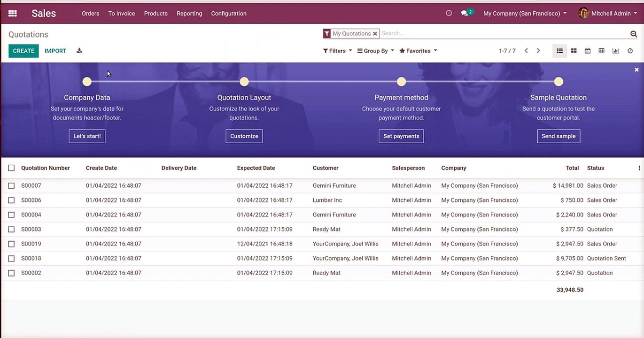Click the search magnifier icon

coord(634,34)
